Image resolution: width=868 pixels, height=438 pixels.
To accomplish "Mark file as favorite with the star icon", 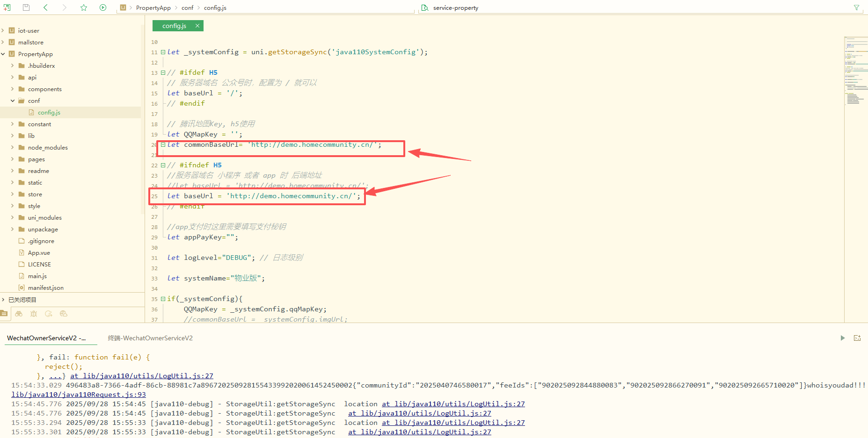I will click(83, 7).
